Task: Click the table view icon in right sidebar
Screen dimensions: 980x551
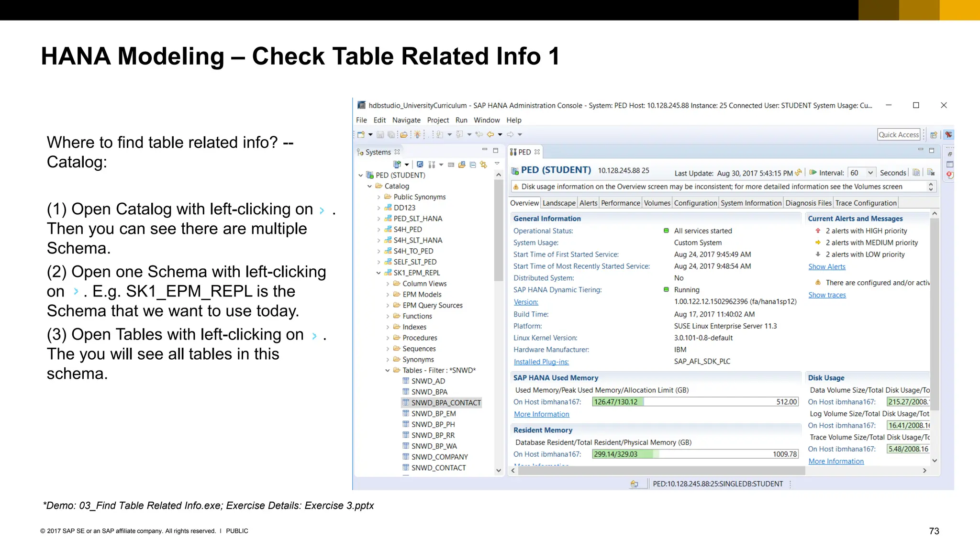Action: point(950,165)
